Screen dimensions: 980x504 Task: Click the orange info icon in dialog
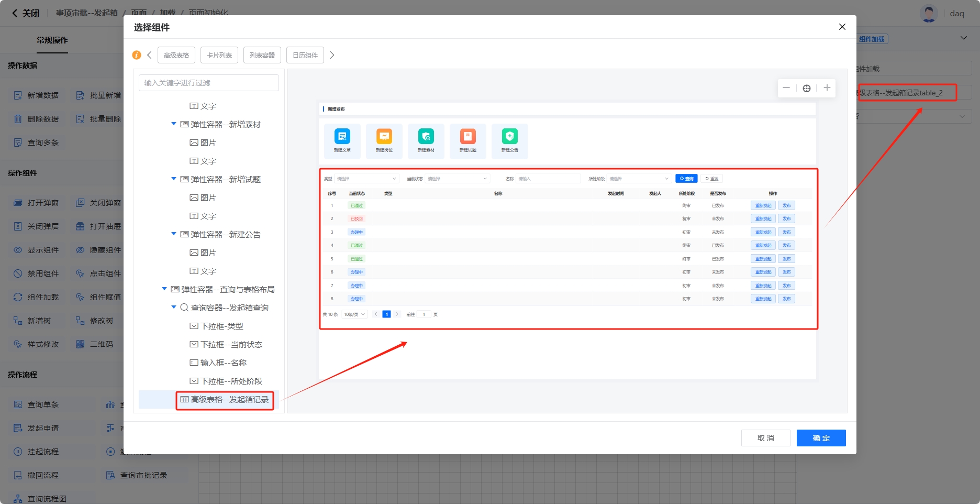pyautogui.click(x=137, y=55)
